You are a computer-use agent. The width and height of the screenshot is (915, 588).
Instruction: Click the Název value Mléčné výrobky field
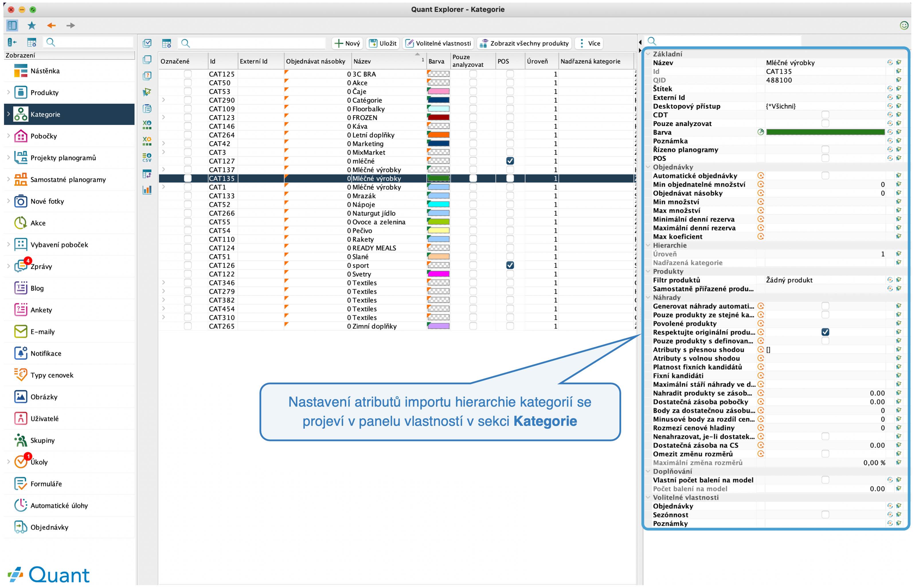click(825, 63)
